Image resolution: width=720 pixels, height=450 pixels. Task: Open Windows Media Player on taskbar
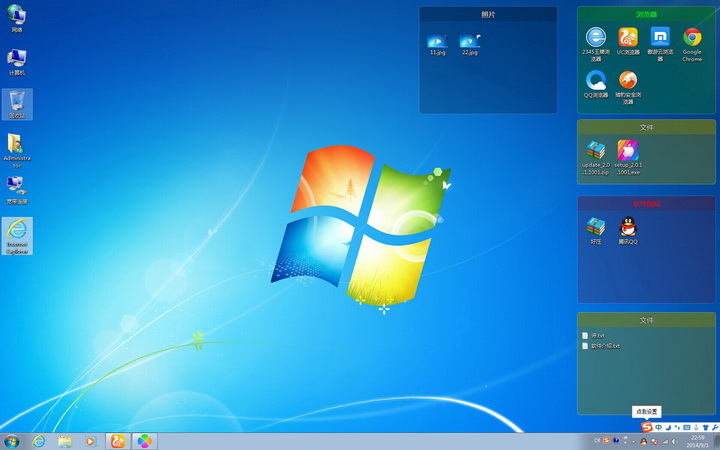90,442
